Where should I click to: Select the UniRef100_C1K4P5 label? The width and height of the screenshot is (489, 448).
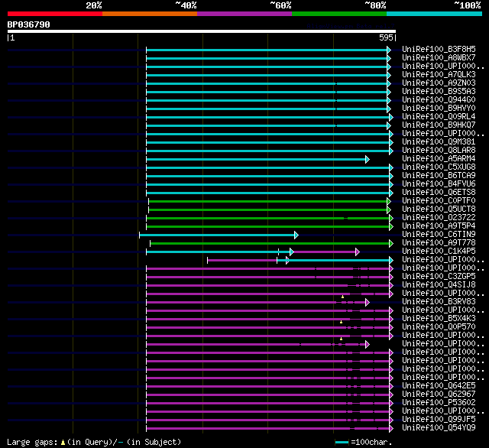pos(439,252)
